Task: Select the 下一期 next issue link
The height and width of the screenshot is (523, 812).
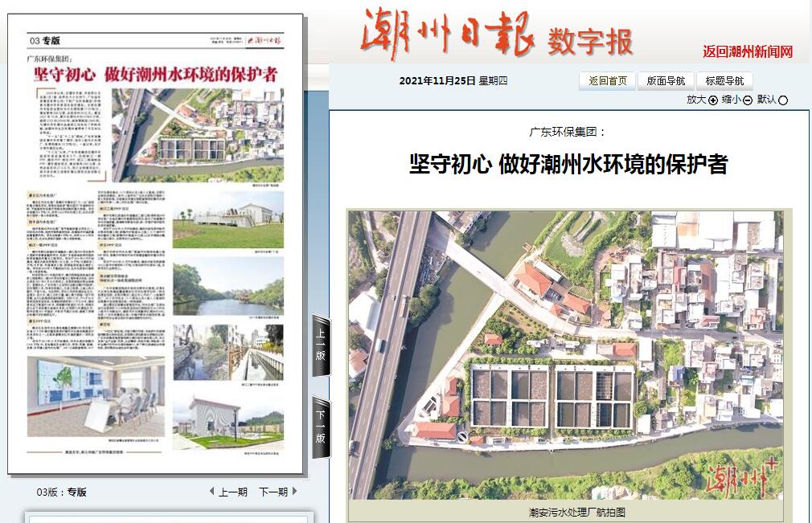Action: click(273, 492)
